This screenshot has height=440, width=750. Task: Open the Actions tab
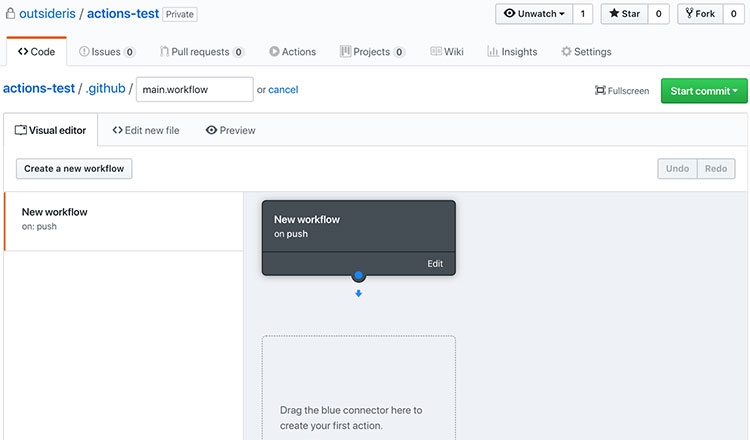pos(293,52)
